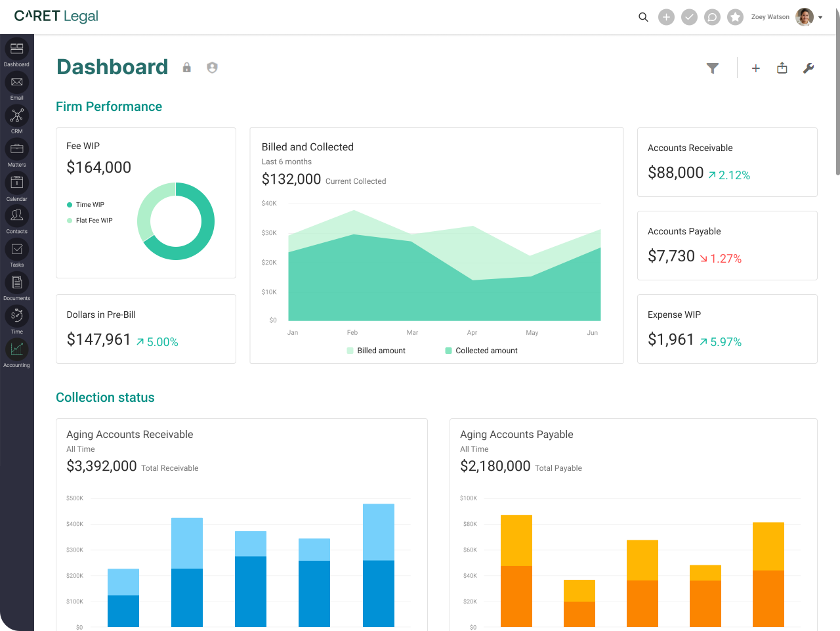
Task: Click the Last 6 months label
Action: tap(287, 162)
